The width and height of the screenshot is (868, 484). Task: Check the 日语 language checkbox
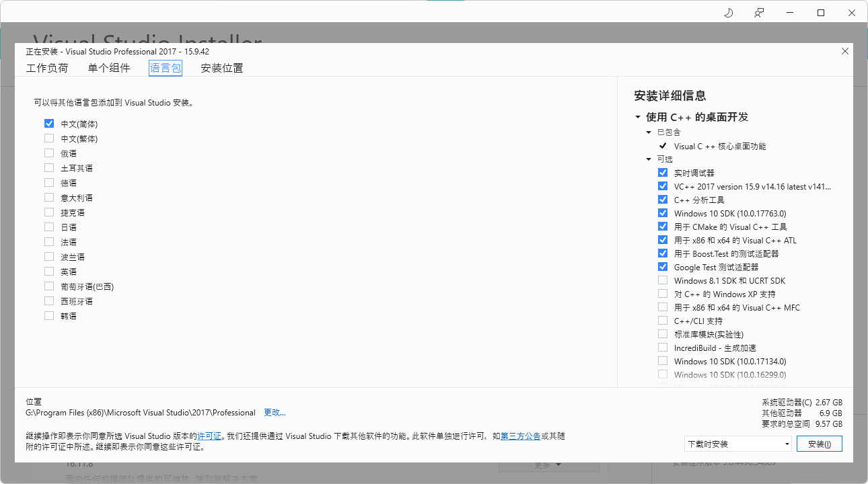(x=49, y=227)
